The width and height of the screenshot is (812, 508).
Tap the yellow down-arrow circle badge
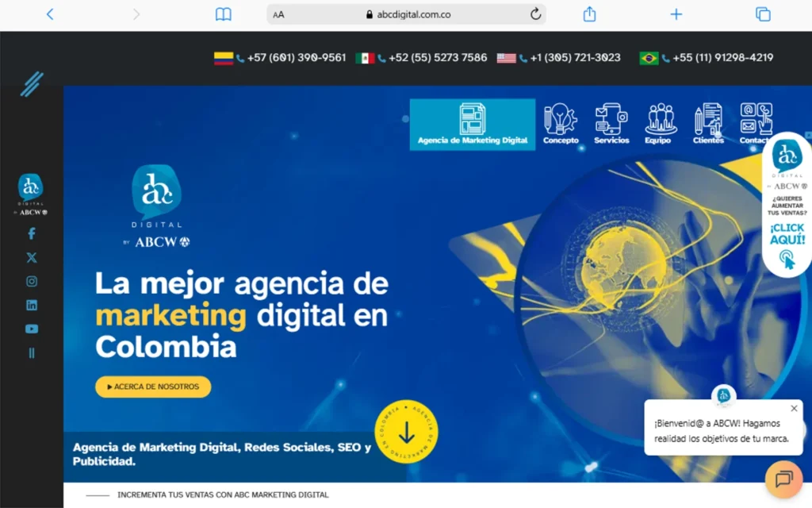point(407,431)
